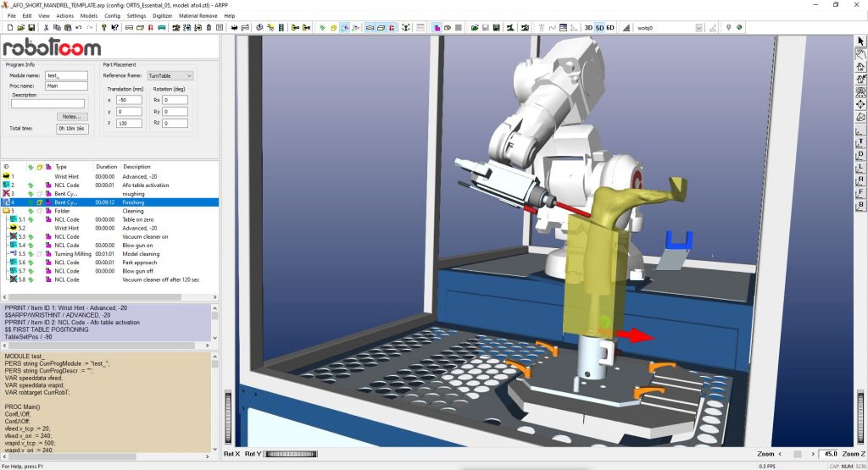Switch to 3D milling mode
The width and height of the screenshot is (868, 470).
pyautogui.click(x=588, y=27)
